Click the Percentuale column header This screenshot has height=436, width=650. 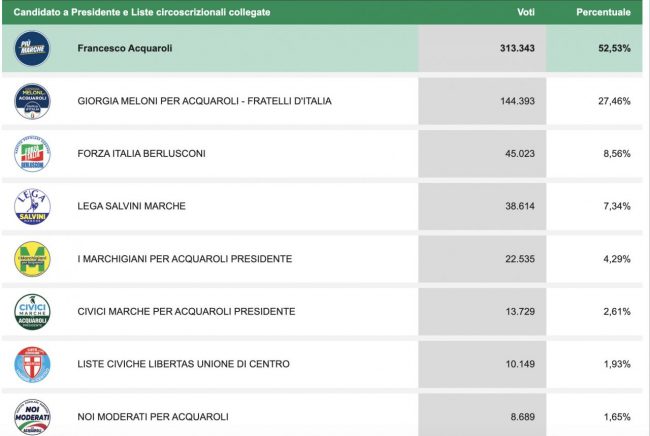click(603, 13)
